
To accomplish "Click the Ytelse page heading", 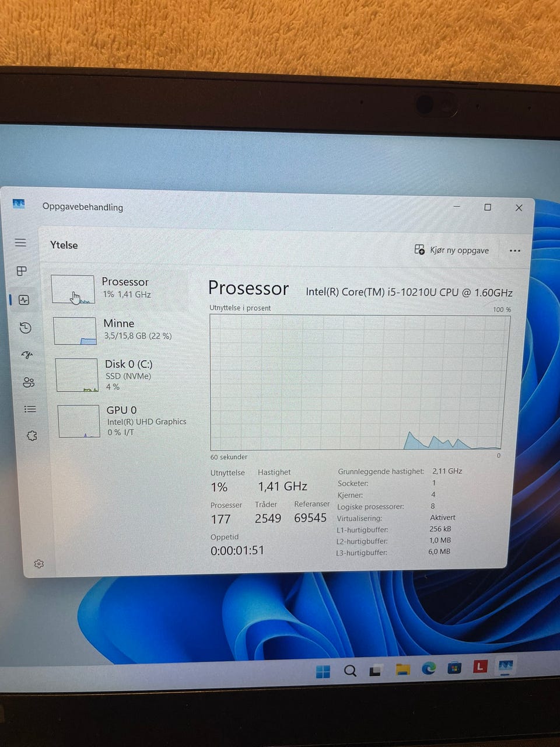I will tap(64, 245).
